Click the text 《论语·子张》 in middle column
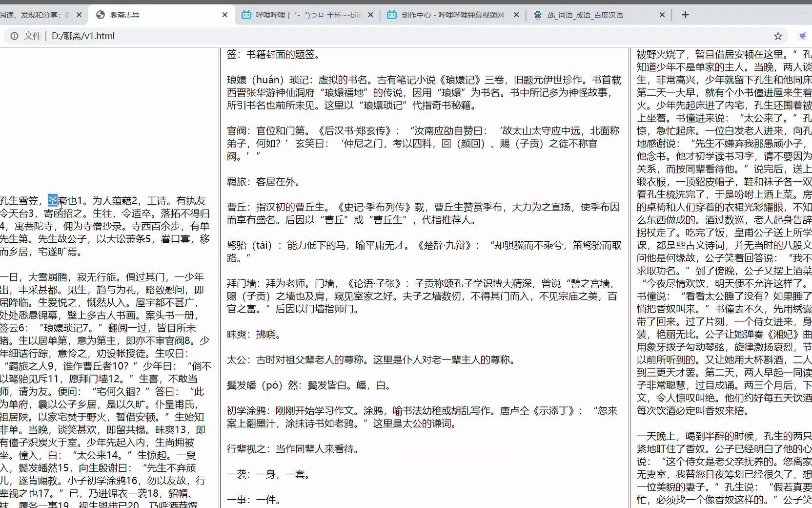Screen dimensions: 812x508 click(x=374, y=283)
